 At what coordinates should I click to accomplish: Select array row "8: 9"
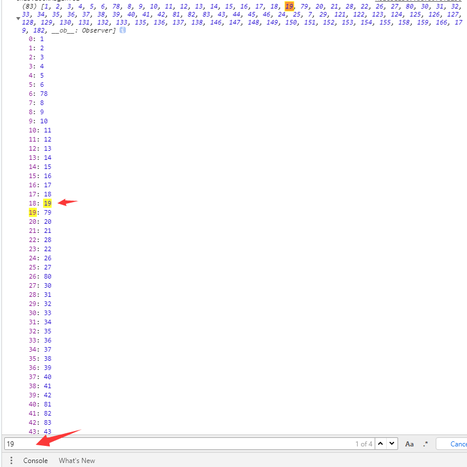[x=36, y=112]
